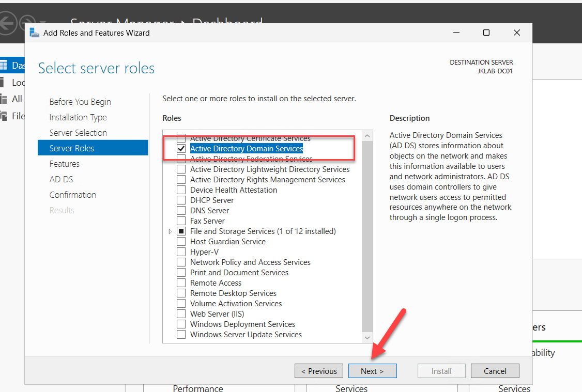Check Windows Server Update Services
The image size is (582, 392).
(181, 335)
